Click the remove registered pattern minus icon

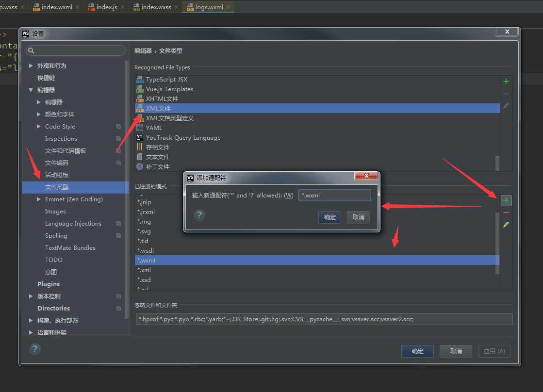coord(506,212)
